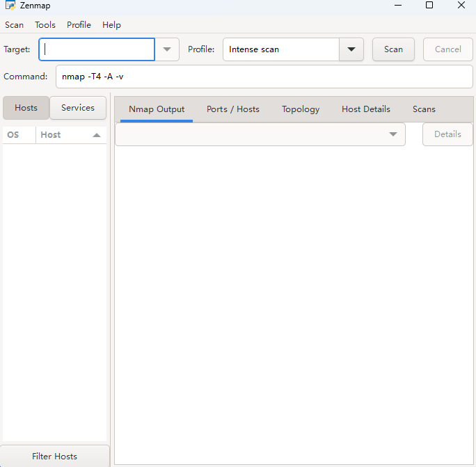This screenshot has height=467, width=476.
Task: Open the Scan menu
Action: point(14,25)
